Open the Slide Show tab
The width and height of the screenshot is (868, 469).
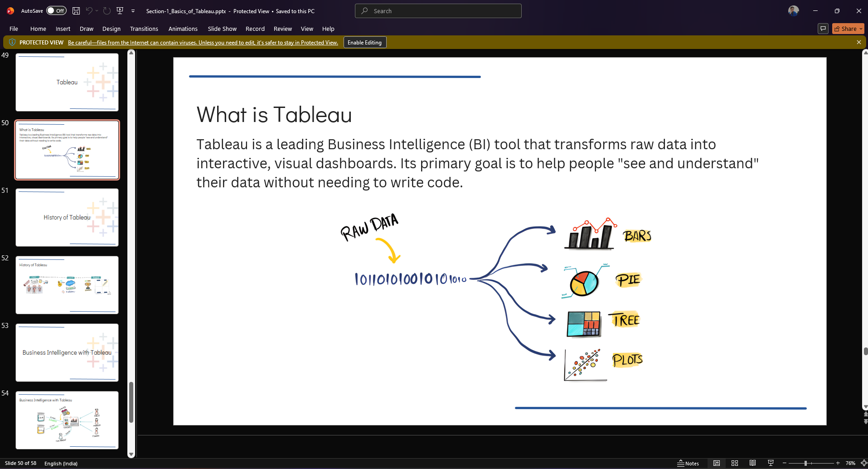222,29
